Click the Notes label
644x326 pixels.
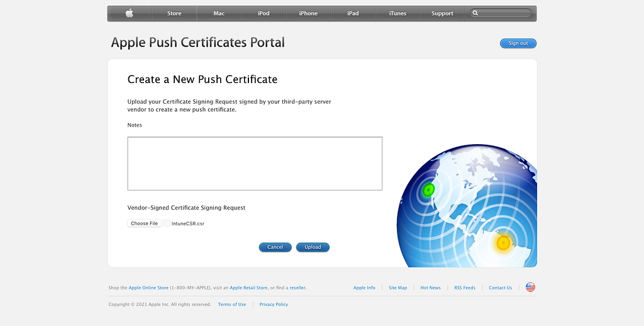135,125
